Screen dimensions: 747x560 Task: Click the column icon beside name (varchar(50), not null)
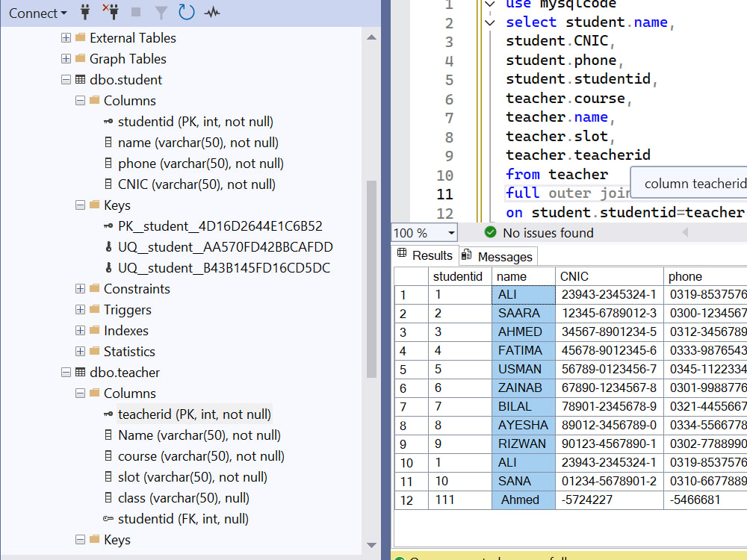108,143
